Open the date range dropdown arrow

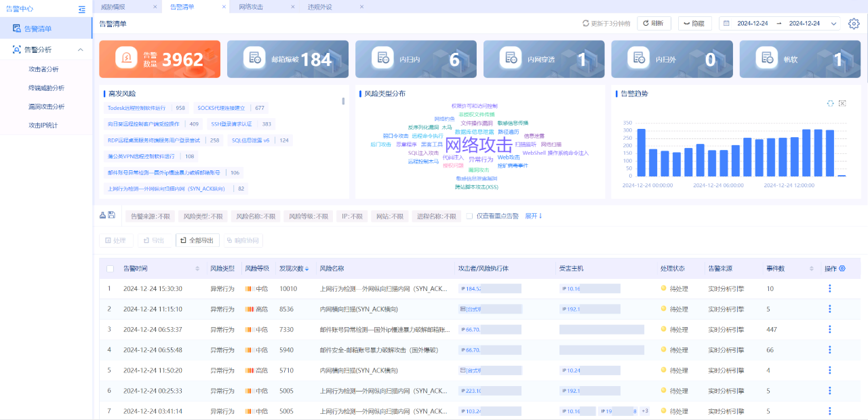834,24
